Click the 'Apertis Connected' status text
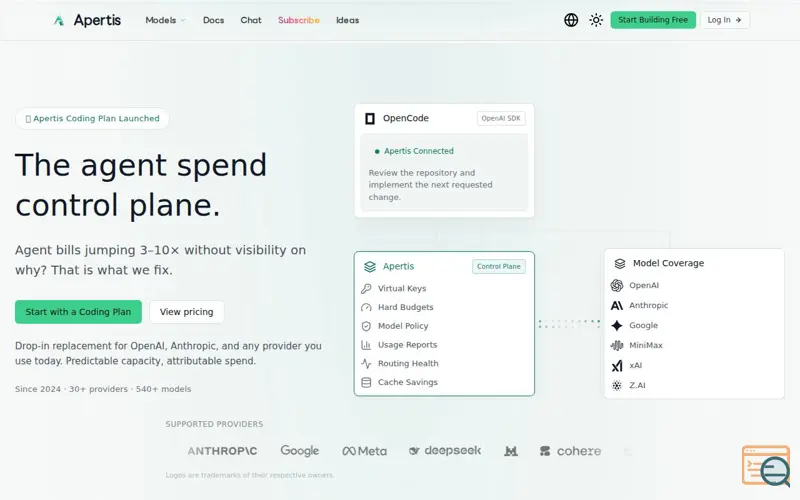This screenshot has width=800, height=500. [419, 151]
